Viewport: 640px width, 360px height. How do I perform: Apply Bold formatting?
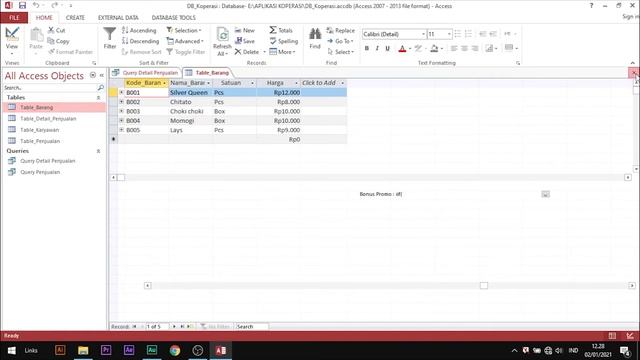tap(367, 49)
